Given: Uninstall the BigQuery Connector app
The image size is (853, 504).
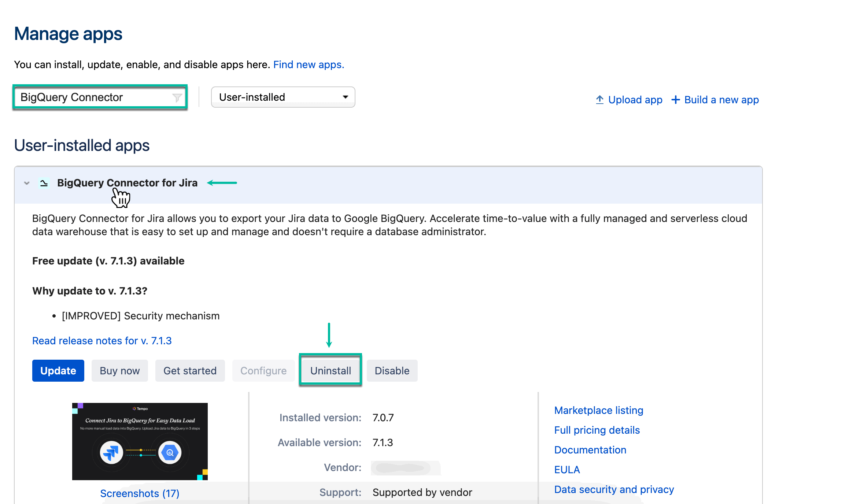Looking at the screenshot, I should coord(330,370).
